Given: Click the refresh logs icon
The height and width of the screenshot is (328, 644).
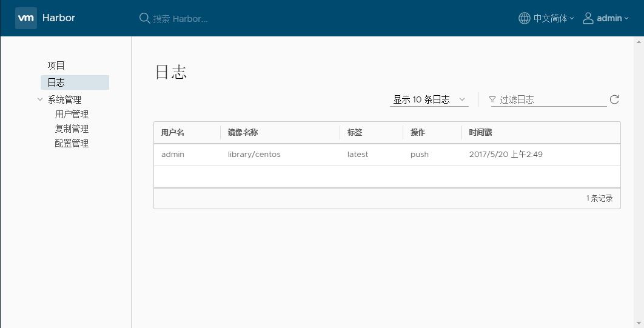Looking at the screenshot, I should tap(614, 99).
